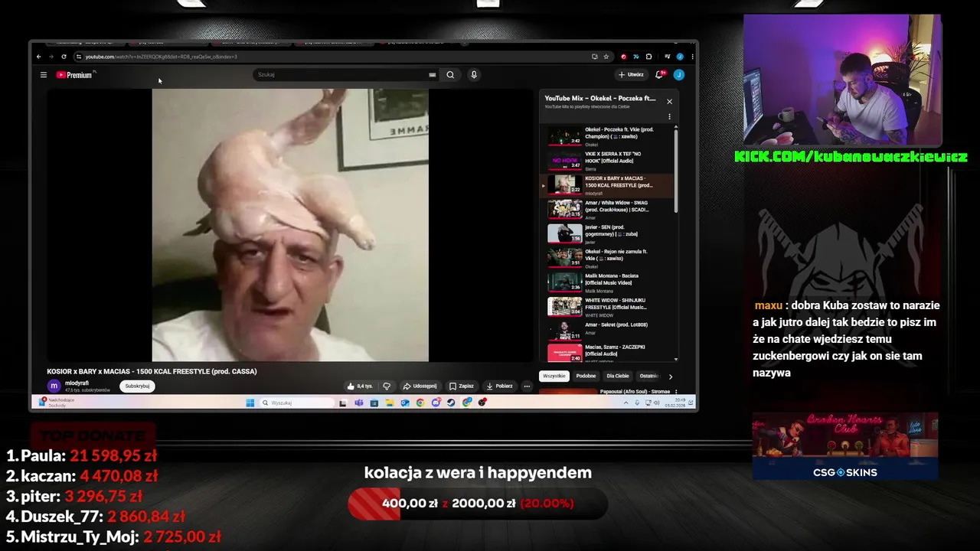Open browser three-dot menu
Image resolution: width=980 pixels, height=551 pixels.
pos(692,57)
